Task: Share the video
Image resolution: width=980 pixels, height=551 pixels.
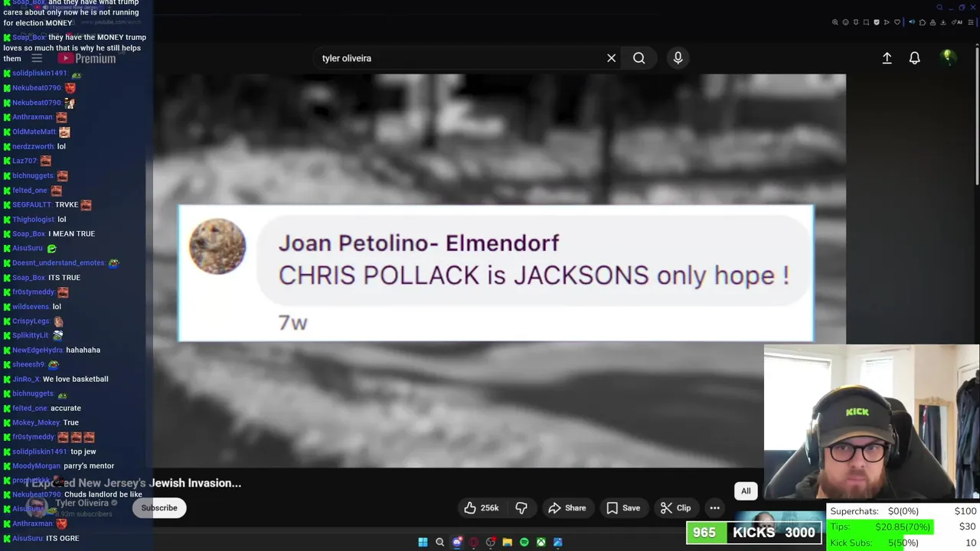Action: [x=567, y=507]
